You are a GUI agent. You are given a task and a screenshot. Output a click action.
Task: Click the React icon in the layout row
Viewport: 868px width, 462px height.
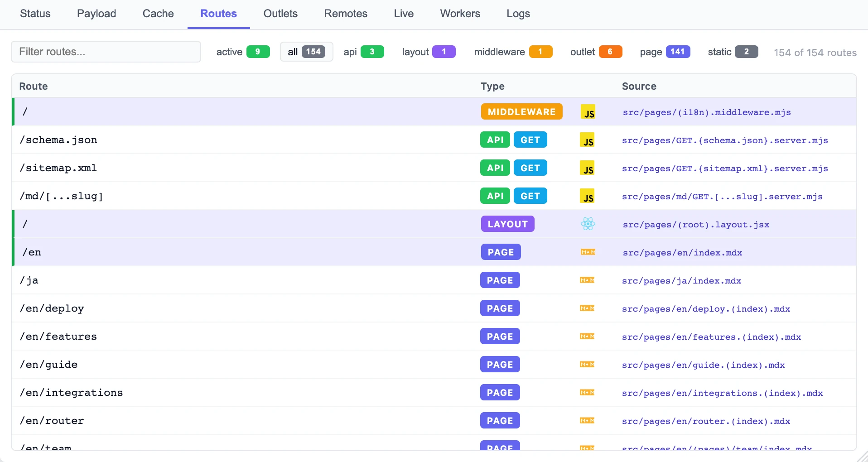tap(588, 224)
